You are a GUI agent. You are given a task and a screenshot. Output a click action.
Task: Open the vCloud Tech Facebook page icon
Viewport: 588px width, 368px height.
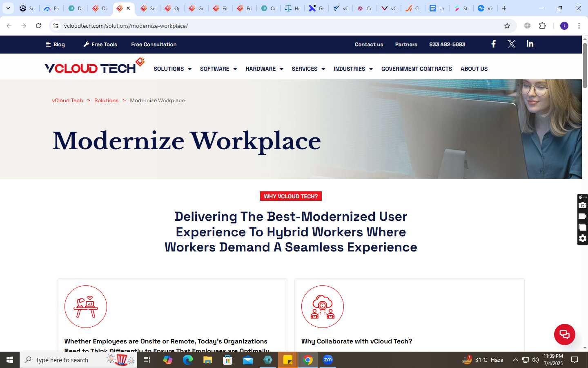tap(493, 44)
